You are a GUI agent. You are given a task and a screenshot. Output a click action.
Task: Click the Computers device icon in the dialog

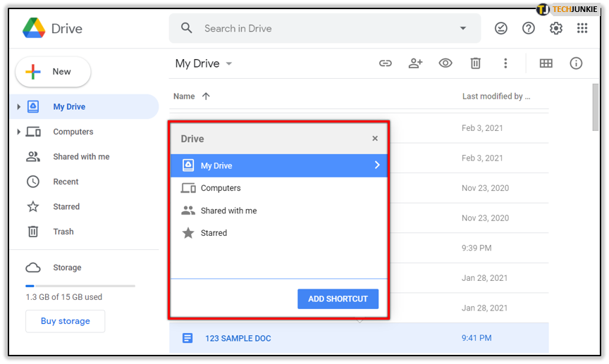[x=188, y=188]
